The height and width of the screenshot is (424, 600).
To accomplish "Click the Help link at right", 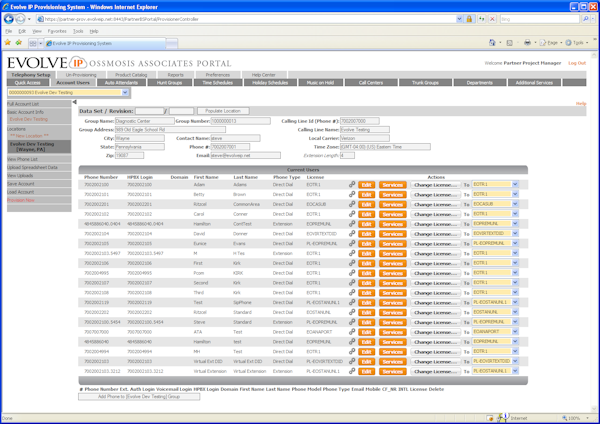I will pos(581,103).
